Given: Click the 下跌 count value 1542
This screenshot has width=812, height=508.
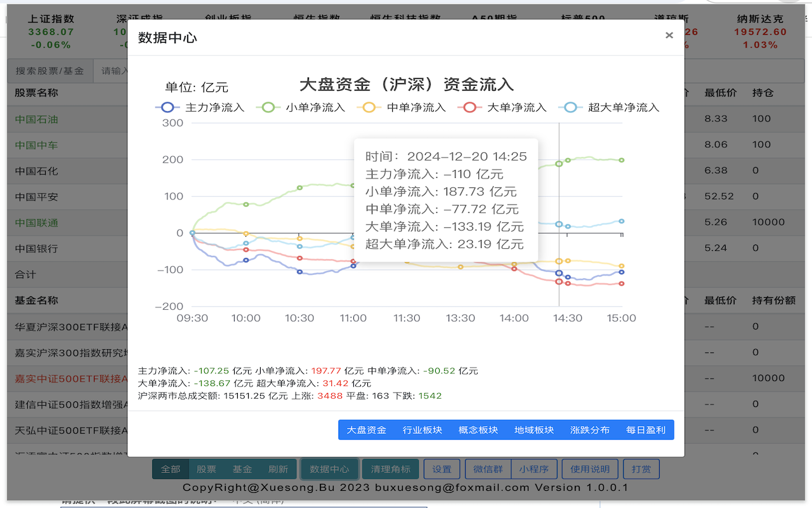Looking at the screenshot, I should pos(429,396).
